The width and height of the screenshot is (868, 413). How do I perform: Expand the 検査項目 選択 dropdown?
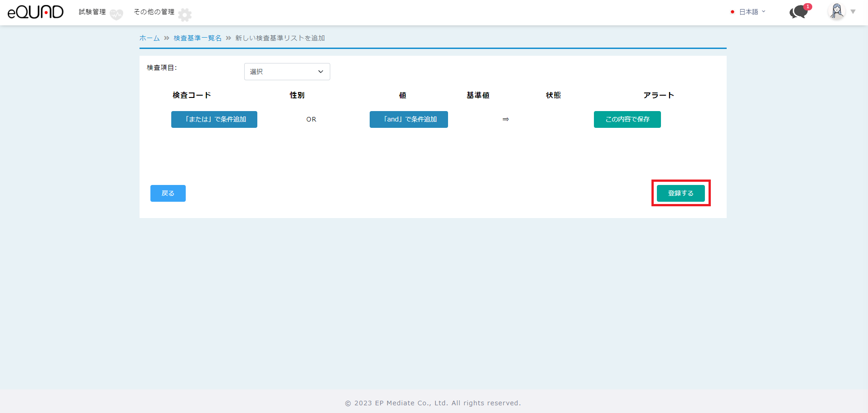point(287,72)
